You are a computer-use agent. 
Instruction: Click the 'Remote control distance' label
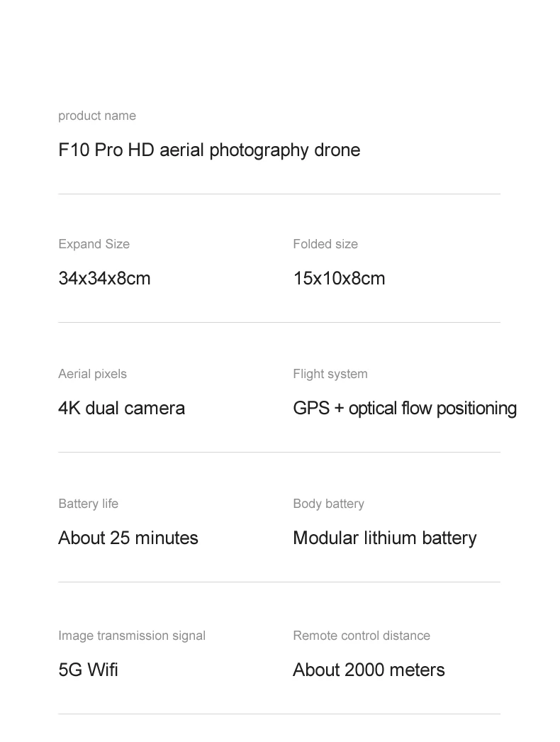point(362,636)
